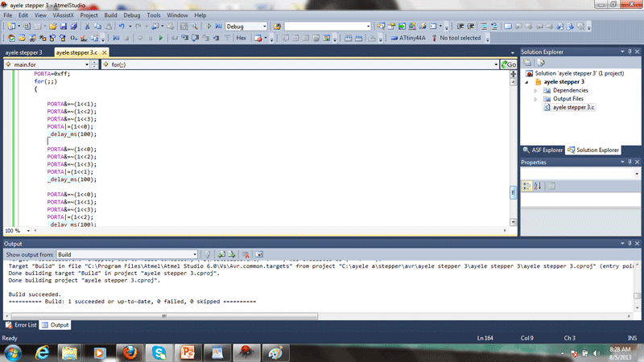This screenshot has height=362, width=644.
Task: Click the Windows Start button
Action: pos(13,353)
